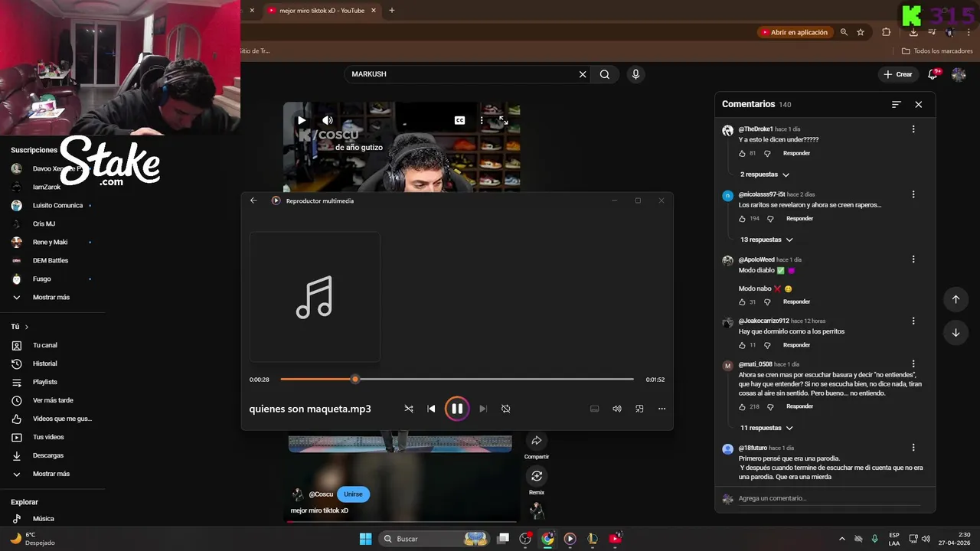Open account avatar menu
980x551 pixels.
pos(959,74)
